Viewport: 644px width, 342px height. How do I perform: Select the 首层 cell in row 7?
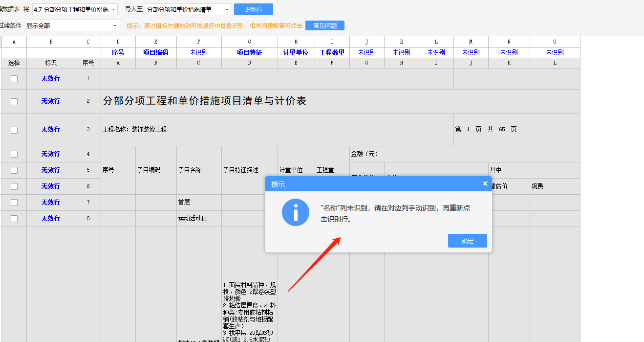click(x=199, y=203)
